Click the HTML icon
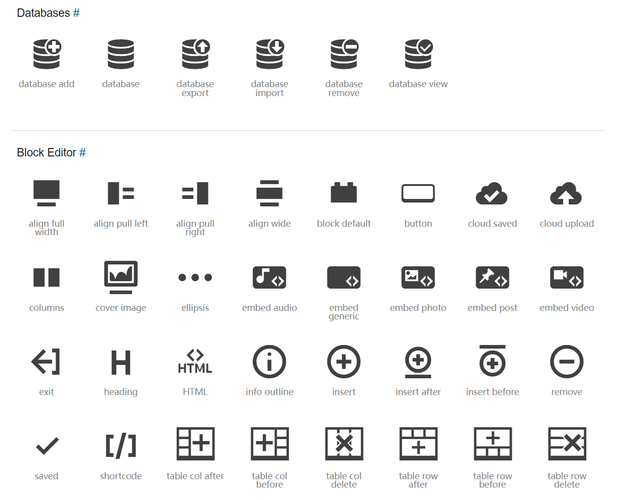Image resolution: width=624 pixels, height=500 pixels. (195, 361)
